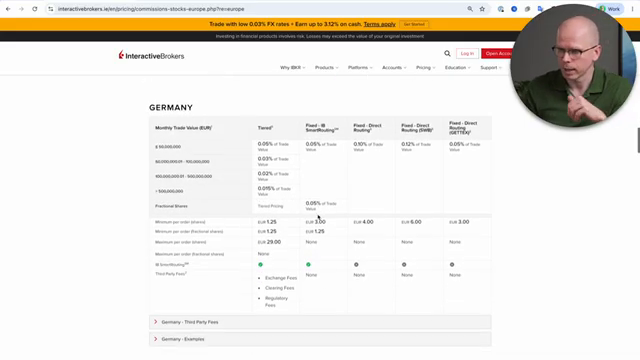Image resolution: width=640 pixels, height=360 pixels.
Task: Click the Tiered column header
Action: (265, 128)
